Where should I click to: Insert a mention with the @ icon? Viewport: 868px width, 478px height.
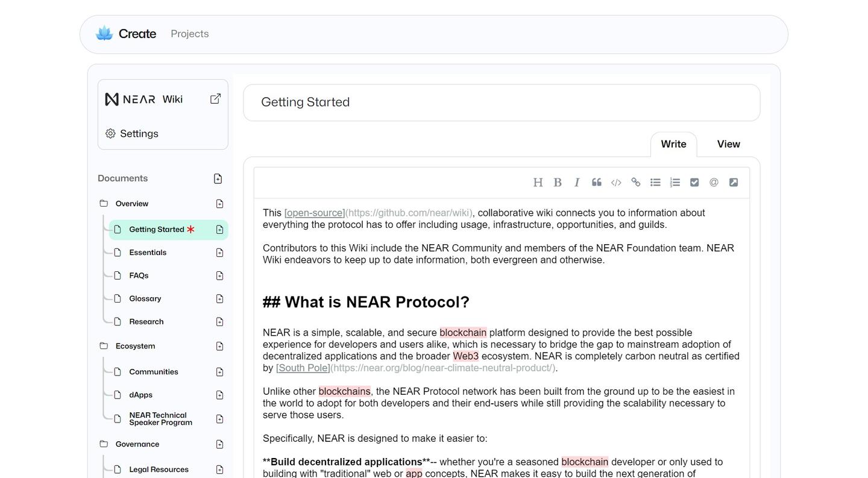click(714, 183)
